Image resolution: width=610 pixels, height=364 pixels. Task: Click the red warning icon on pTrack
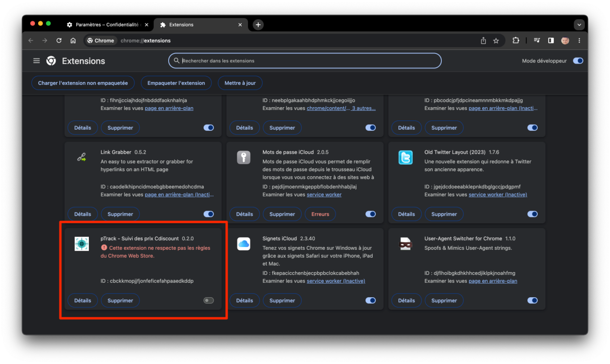click(x=104, y=247)
